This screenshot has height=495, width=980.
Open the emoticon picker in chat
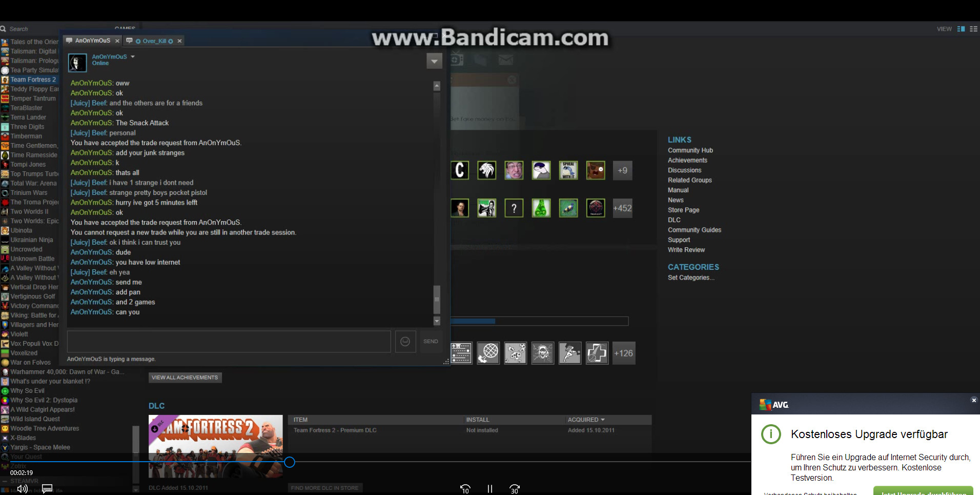coord(405,342)
